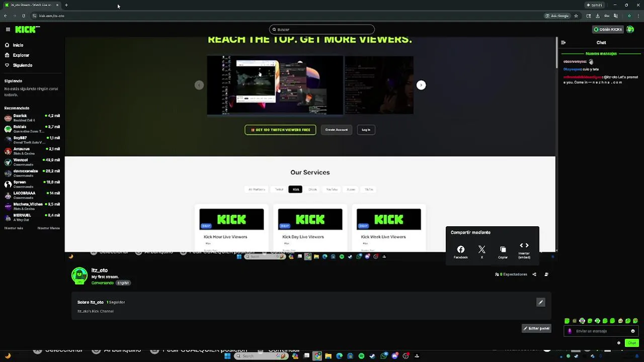This screenshot has width=644, height=362.
Task: Go to previous slide with left arrow
Action: [x=199, y=85]
